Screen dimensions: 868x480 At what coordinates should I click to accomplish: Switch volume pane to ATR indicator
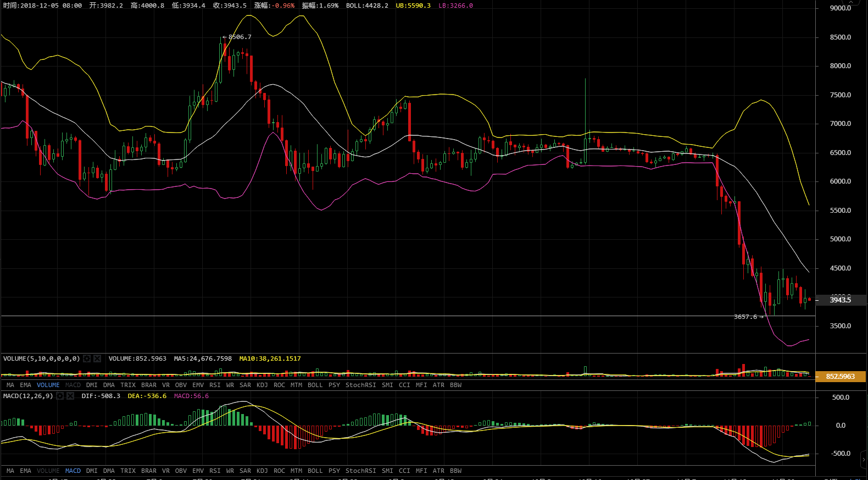(x=438, y=385)
